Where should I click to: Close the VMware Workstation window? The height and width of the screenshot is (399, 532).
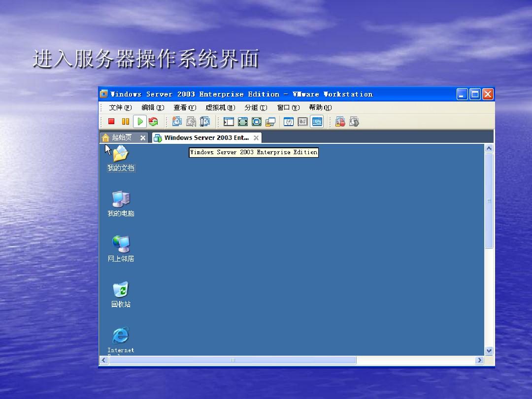(x=488, y=94)
